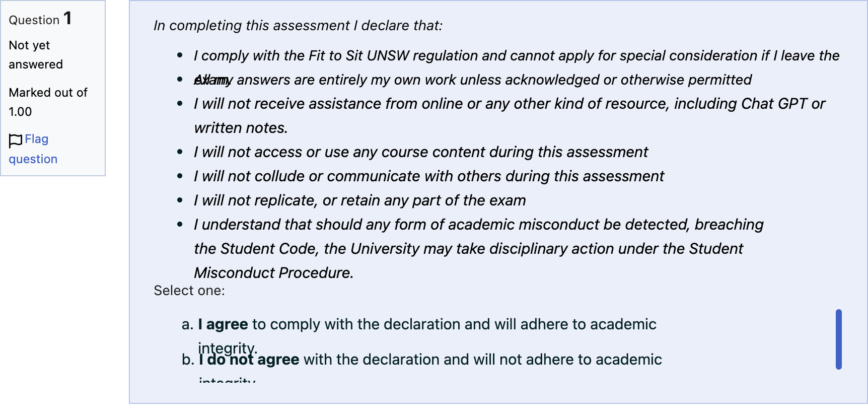The image size is (868, 420).
Task: Open the Flag question link
Action: point(33,149)
